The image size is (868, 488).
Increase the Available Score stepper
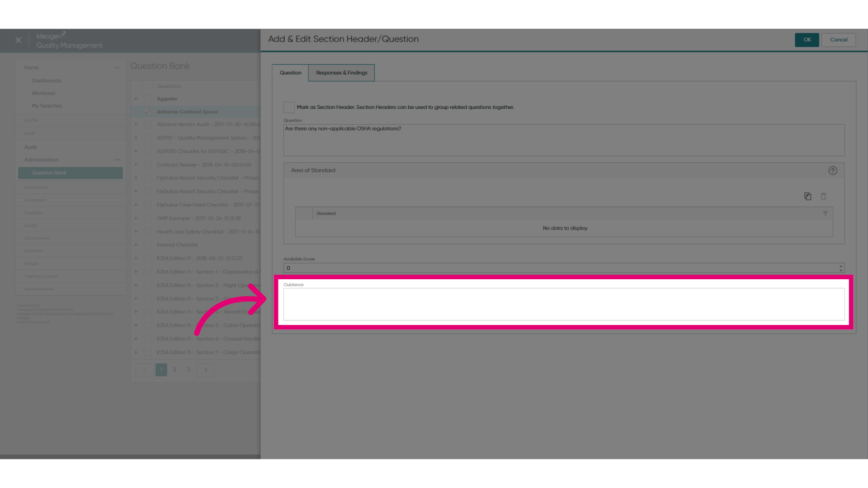[841, 266]
